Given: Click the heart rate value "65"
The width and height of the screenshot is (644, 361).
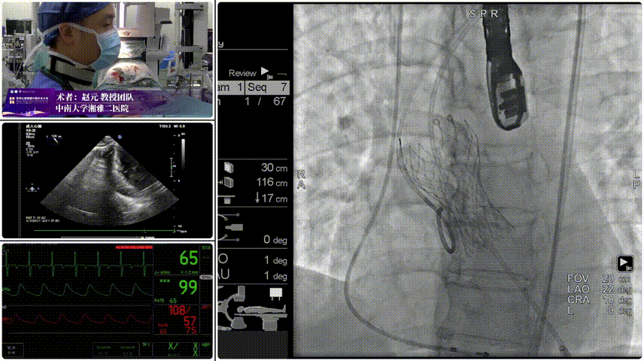Looking at the screenshot, I should point(189,258).
